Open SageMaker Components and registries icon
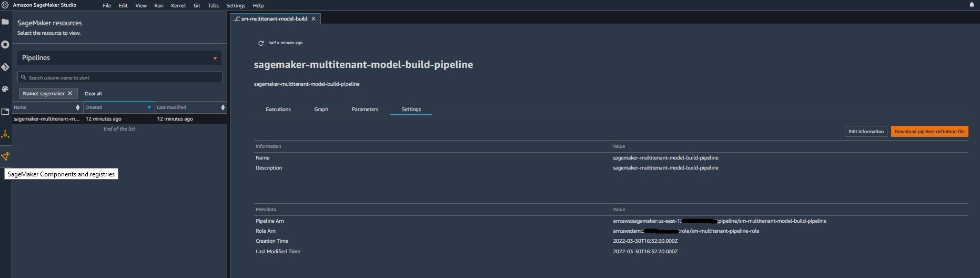The width and height of the screenshot is (980, 278). (x=5, y=156)
